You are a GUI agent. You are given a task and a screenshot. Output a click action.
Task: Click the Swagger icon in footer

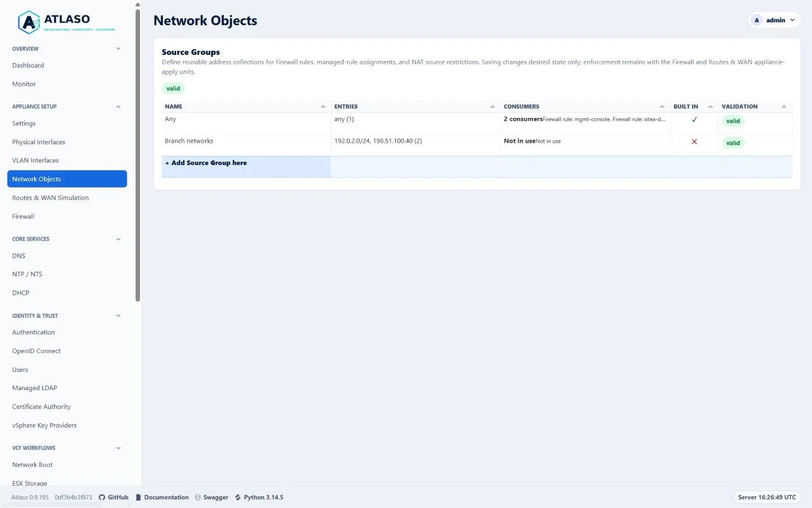click(x=198, y=497)
